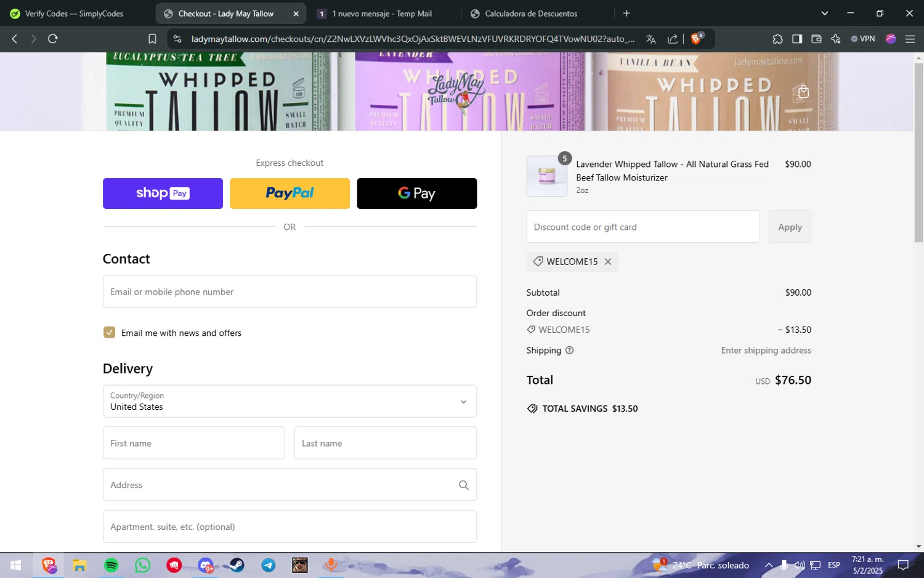The width and height of the screenshot is (924, 578).
Task: Open site settings icon in address bar
Action: tap(177, 39)
